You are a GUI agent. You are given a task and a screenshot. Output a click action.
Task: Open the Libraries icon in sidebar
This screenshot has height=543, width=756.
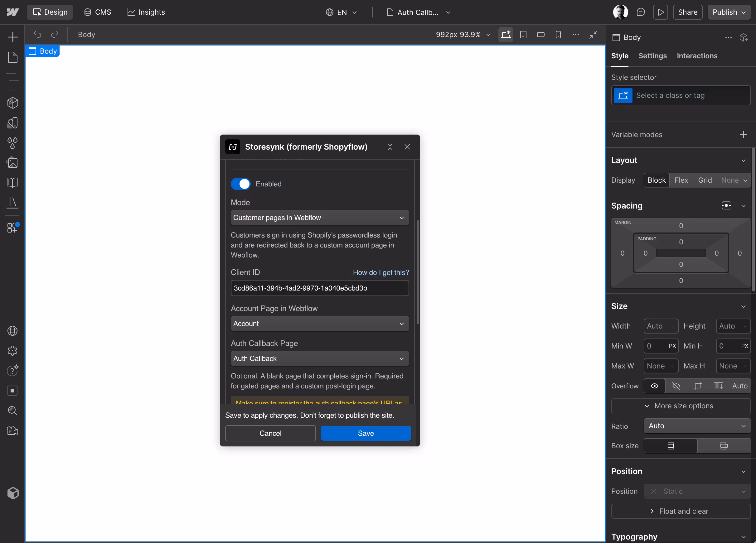tap(13, 203)
